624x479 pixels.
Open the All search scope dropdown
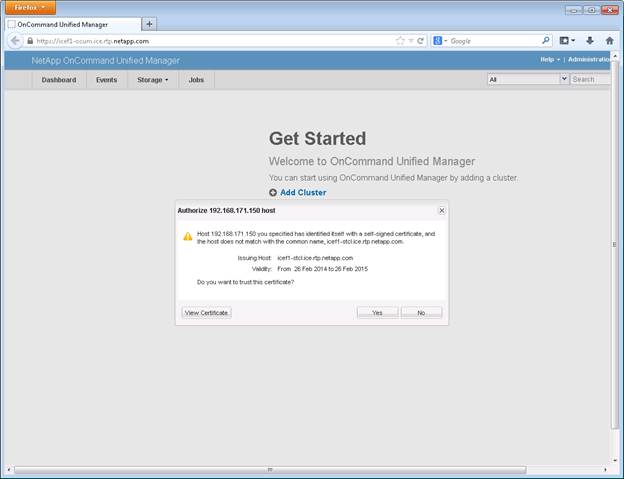(x=528, y=79)
